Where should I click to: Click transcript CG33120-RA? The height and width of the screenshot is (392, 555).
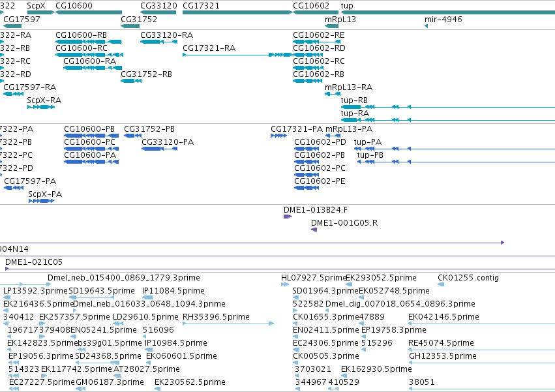pos(166,35)
